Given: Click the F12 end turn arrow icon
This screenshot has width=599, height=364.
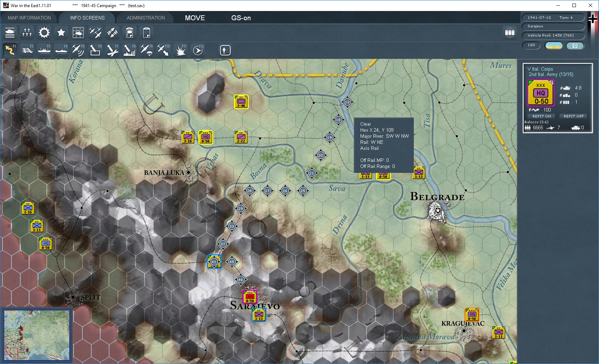Looking at the screenshot, I should pos(198,50).
